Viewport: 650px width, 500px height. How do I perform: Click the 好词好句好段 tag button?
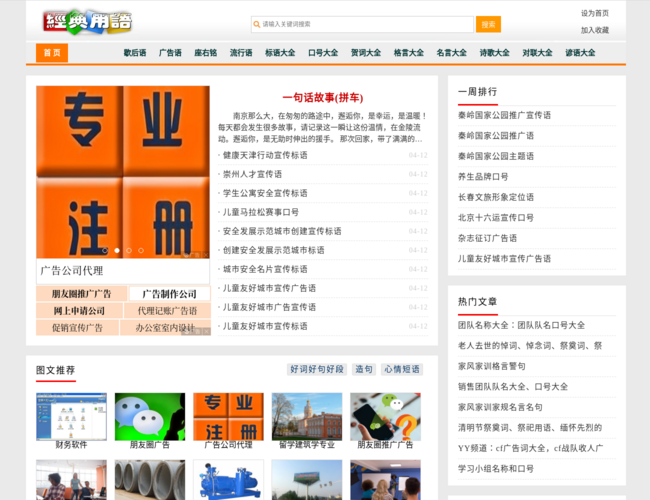click(x=317, y=369)
